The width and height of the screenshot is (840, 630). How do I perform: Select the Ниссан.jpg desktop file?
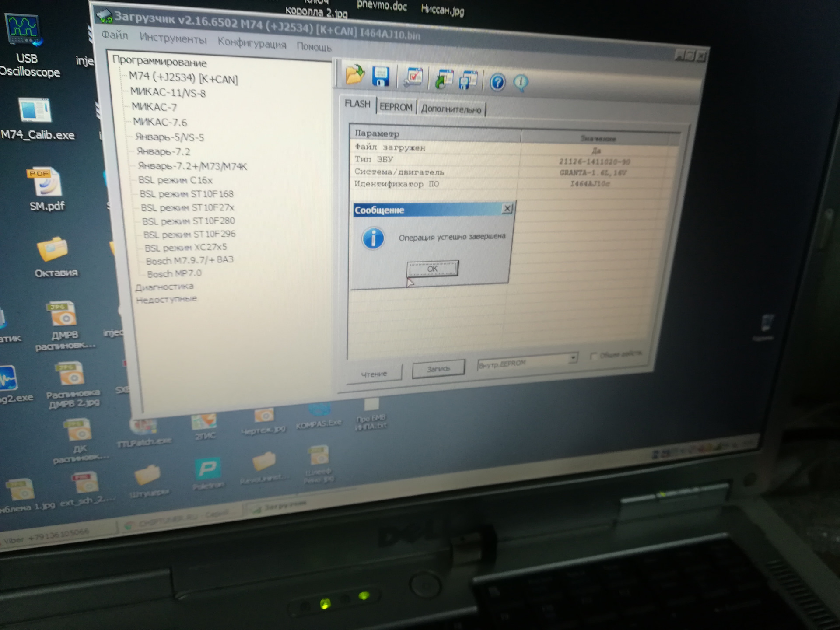click(x=442, y=9)
